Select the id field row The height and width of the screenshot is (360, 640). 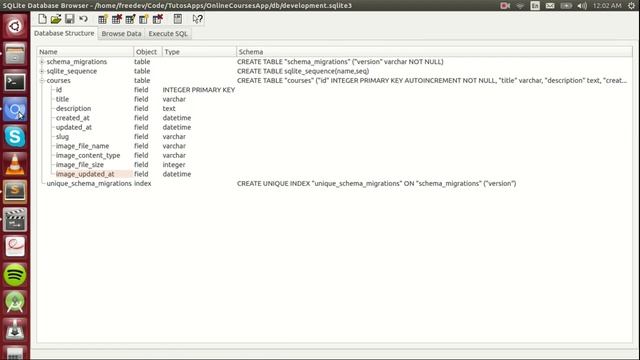pyautogui.click(x=335, y=90)
